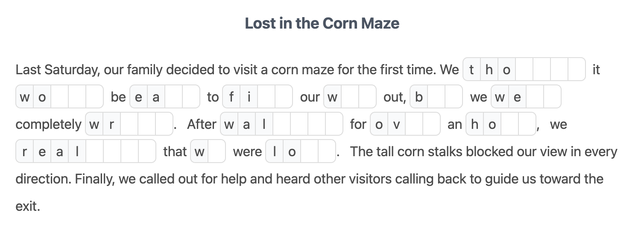The height and width of the screenshot is (233, 644).
Task: Focus first blank box after 'fi'
Action: coord(266,97)
